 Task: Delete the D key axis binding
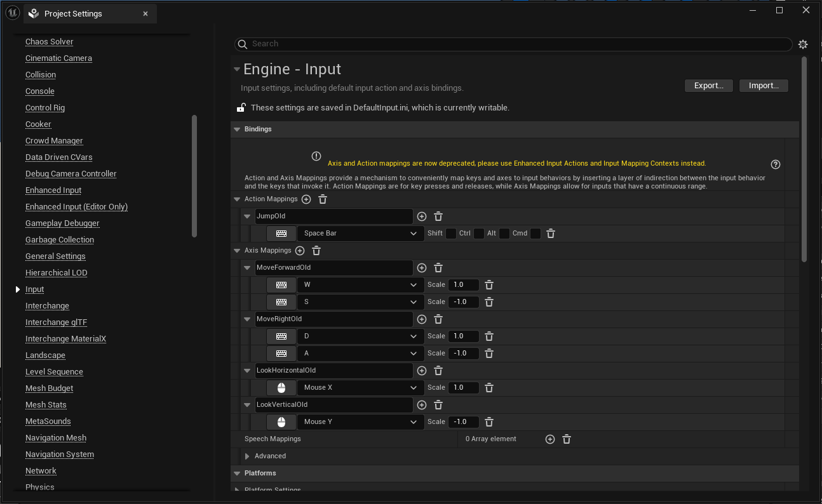pos(489,336)
